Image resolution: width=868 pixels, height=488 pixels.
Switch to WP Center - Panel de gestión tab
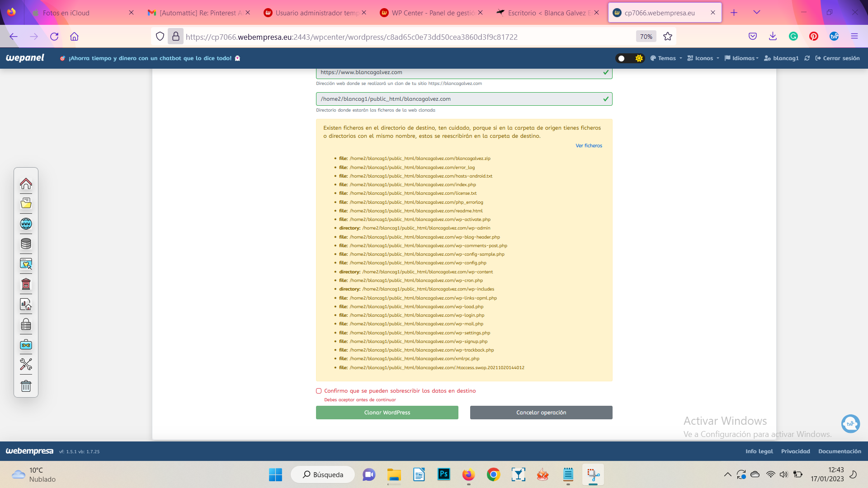431,13
